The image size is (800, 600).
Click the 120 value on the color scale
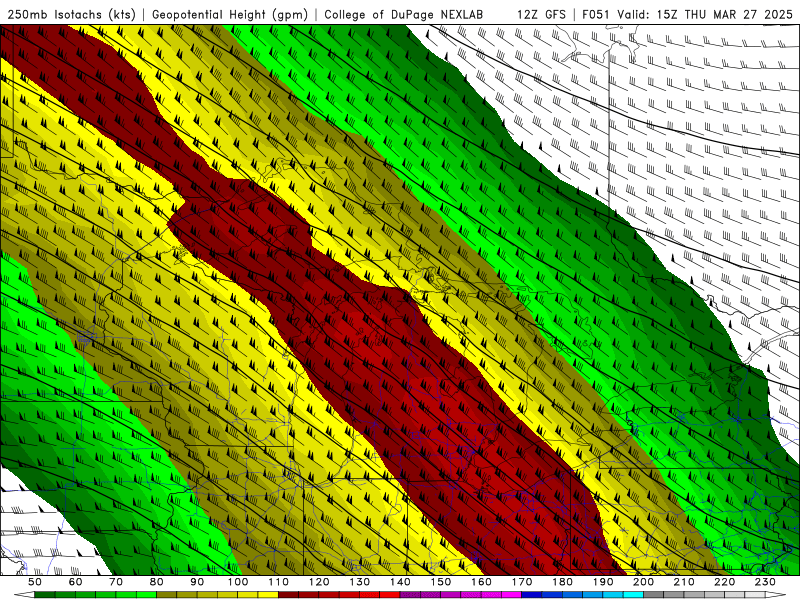(319, 582)
